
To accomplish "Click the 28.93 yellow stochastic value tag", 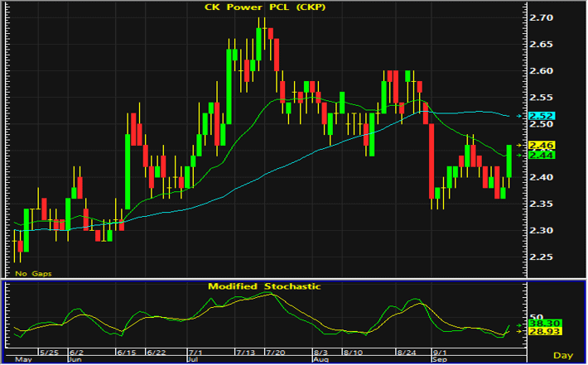I will [544, 331].
